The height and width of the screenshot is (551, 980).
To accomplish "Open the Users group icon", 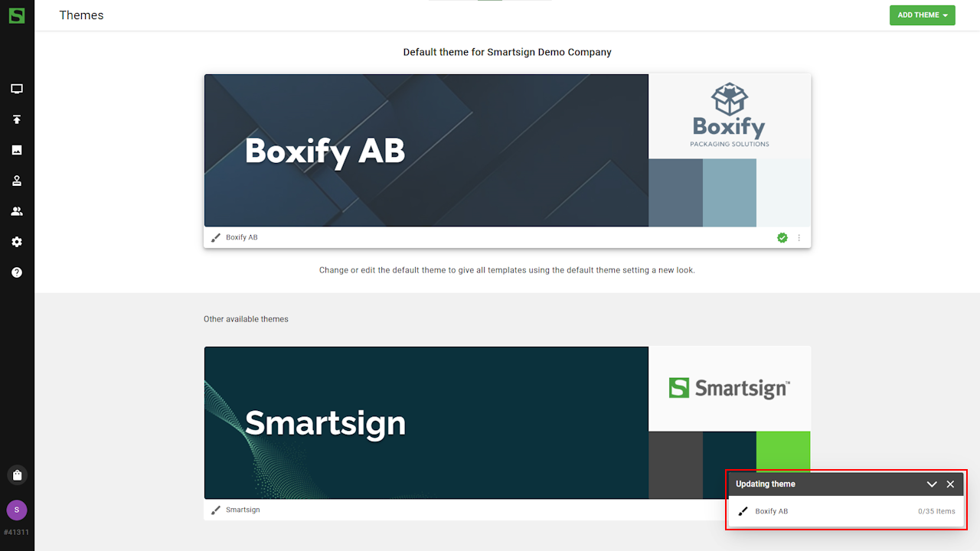I will pyautogui.click(x=17, y=211).
